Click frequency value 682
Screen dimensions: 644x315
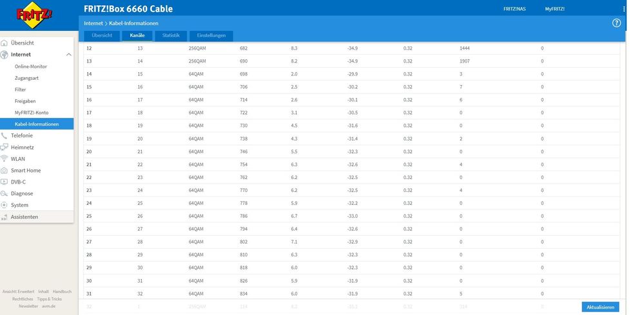coord(244,48)
